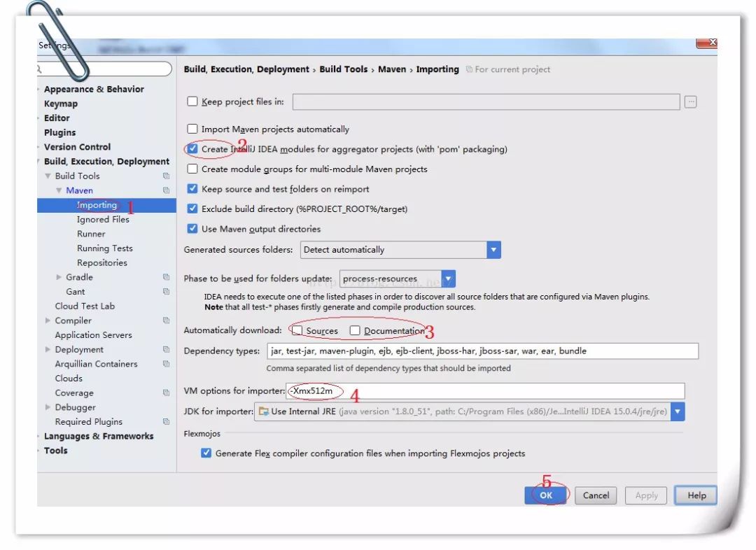Click browse button for project files path
Image resolution: width=756 pixels, height=550 pixels.
pyautogui.click(x=690, y=101)
